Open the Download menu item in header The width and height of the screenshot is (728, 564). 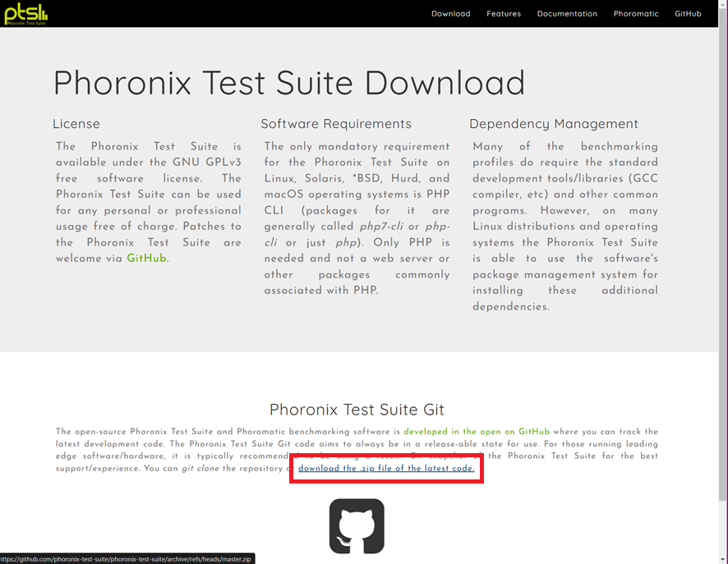coord(451,14)
